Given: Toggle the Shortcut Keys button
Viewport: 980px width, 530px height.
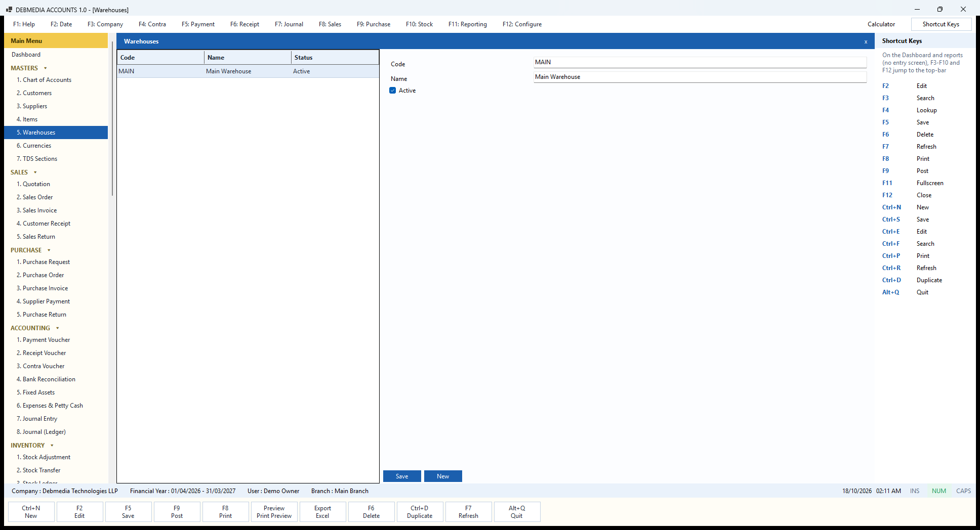Looking at the screenshot, I should pyautogui.click(x=941, y=24).
